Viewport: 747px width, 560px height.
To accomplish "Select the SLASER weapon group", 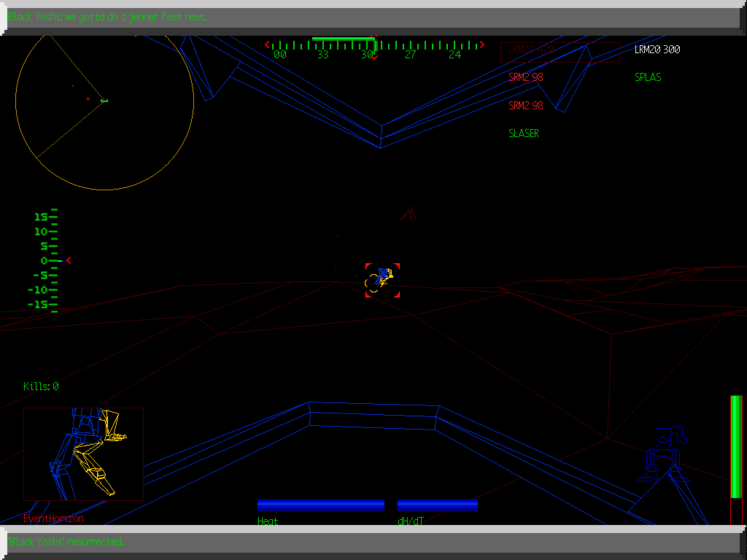I will tap(524, 133).
